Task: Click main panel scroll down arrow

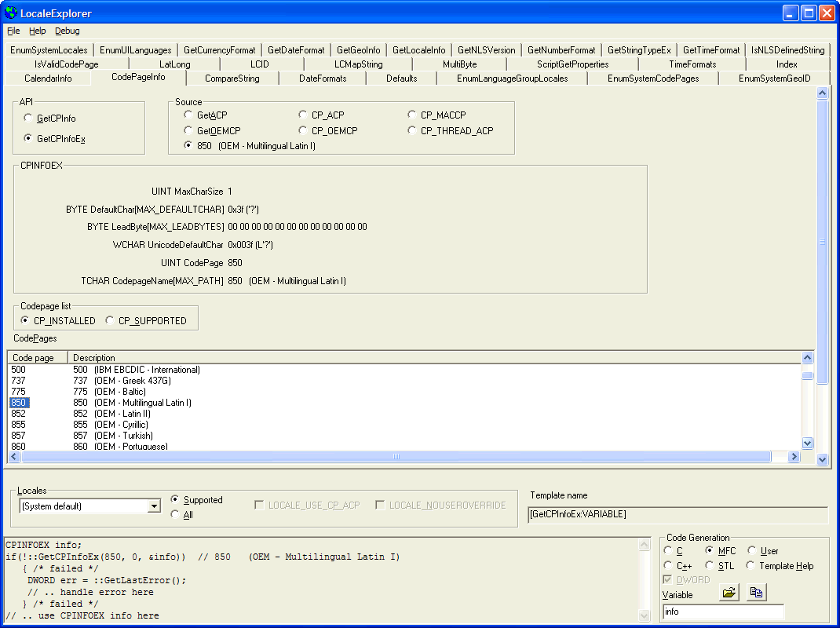Action: click(822, 459)
